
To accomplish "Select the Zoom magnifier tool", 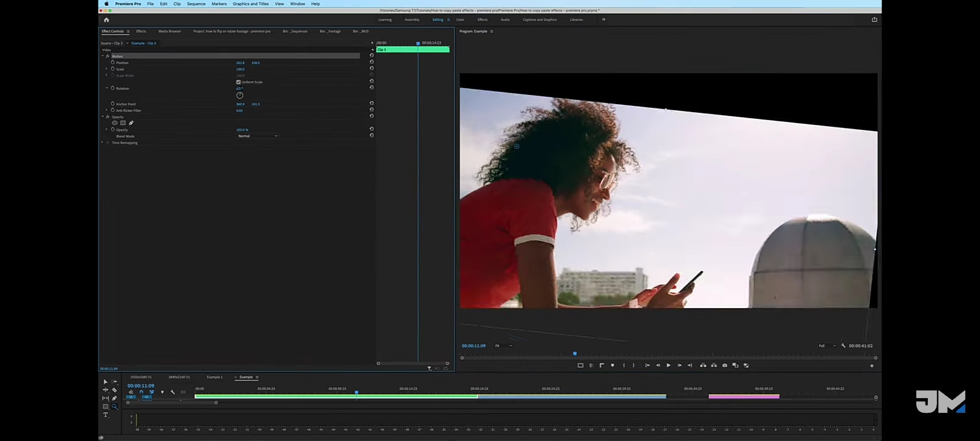I will pos(114,407).
